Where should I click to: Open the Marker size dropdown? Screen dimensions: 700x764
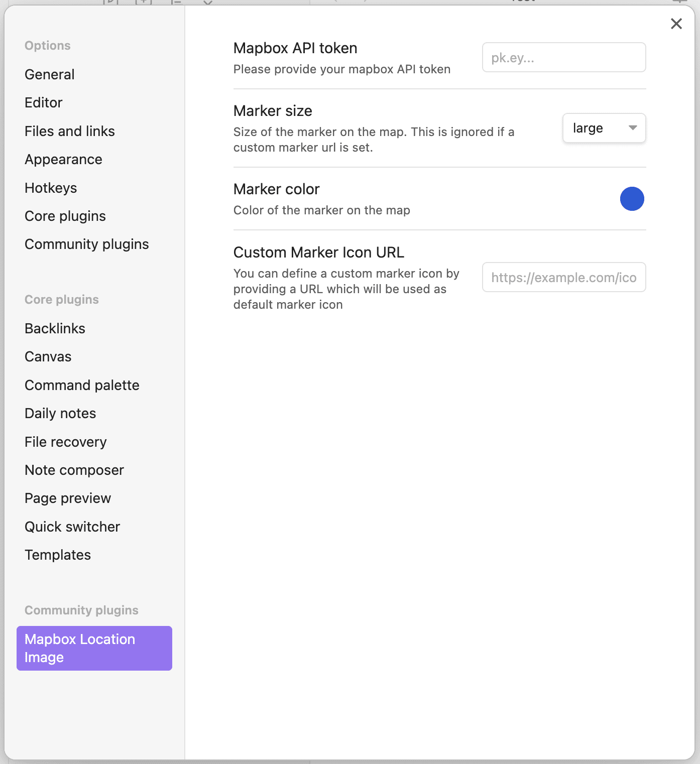tap(604, 128)
